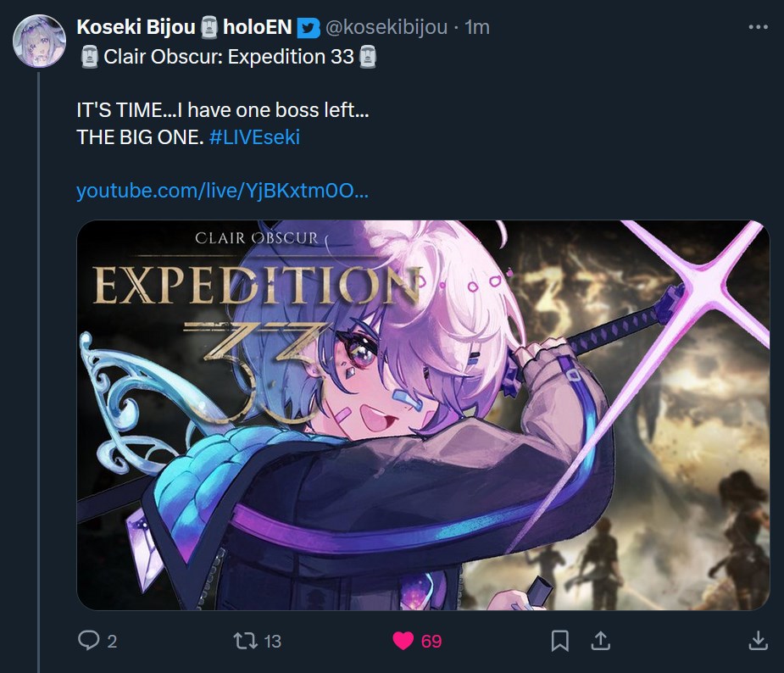Toggle the bookmark icon for this tweet

coord(560,641)
